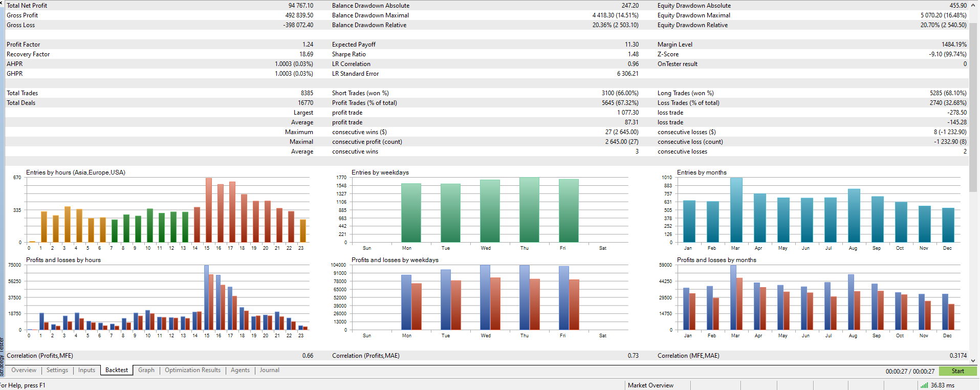This screenshot has height=390, width=980.
Task: Click largest profit trade value 1 077.30
Action: [627, 113]
